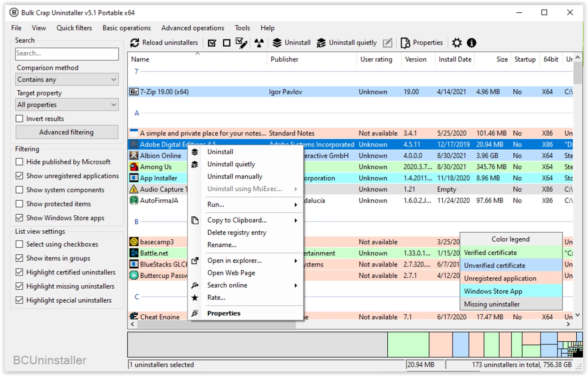Uncheck Show unregistered applications
This screenshot has height=376, width=588.
tap(19, 176)
